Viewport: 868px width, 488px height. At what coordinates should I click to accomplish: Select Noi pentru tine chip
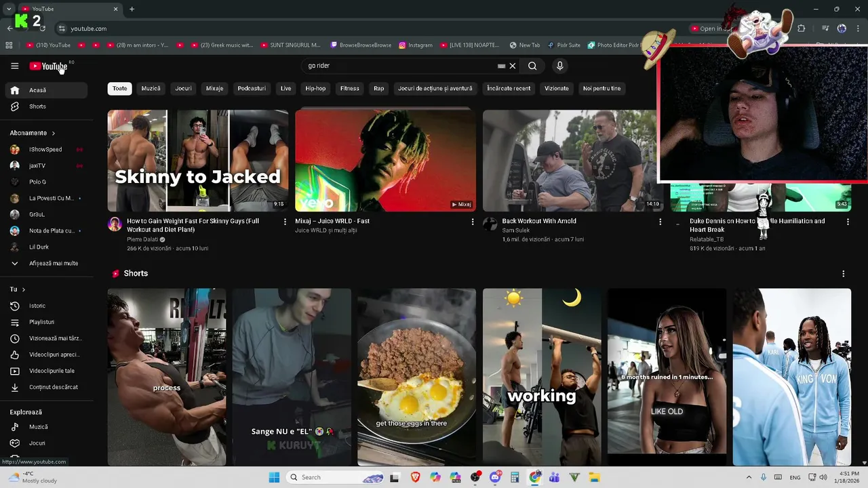601,88
